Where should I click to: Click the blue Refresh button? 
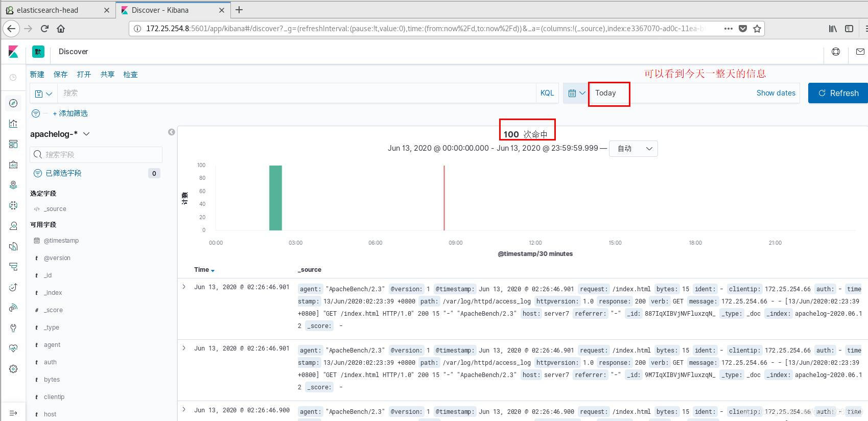pyautogui.click(x=838, y=93)
